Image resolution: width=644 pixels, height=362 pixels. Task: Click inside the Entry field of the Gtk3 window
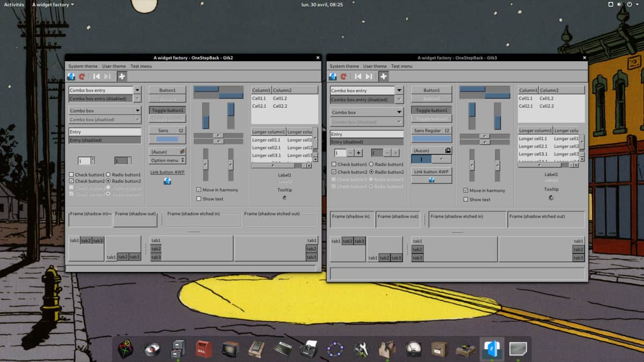point(367,133)
